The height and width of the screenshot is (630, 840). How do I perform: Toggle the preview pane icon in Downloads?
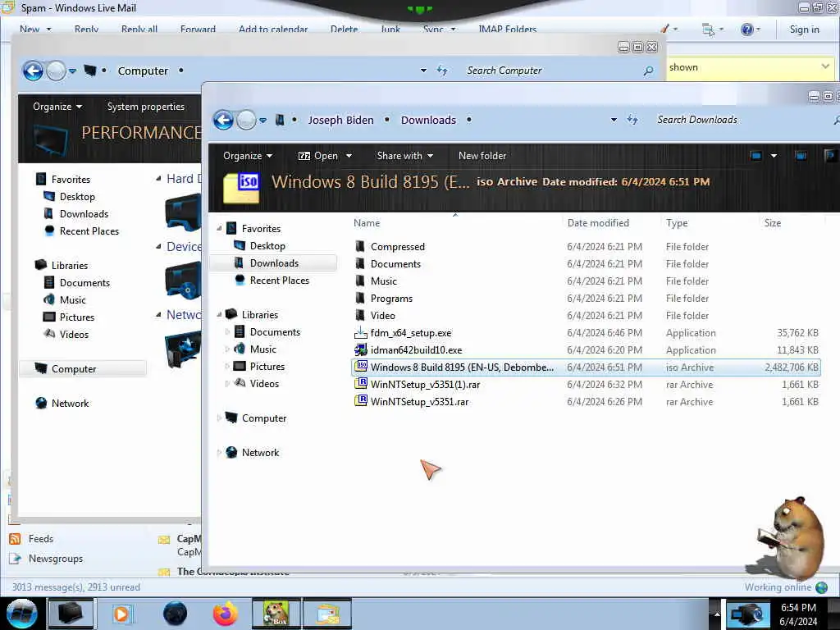click(801, 156)
